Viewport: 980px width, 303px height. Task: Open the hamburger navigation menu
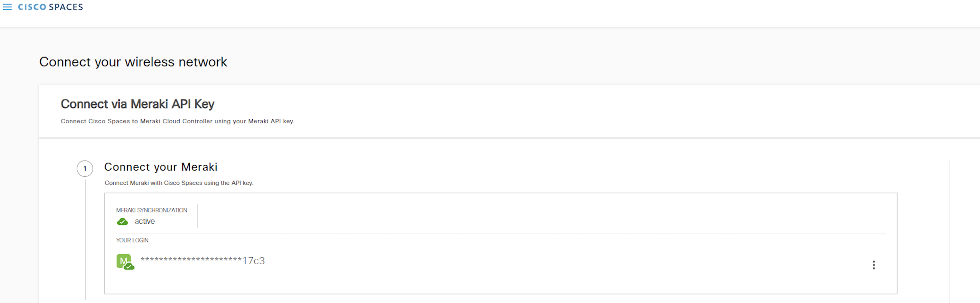7,7
